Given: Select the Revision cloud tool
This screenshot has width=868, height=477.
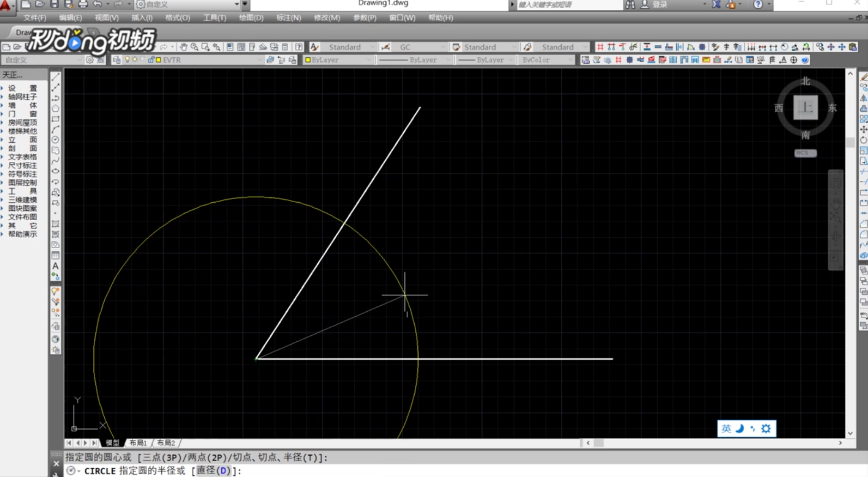Looking at the screenshot, I should [55, 150].
